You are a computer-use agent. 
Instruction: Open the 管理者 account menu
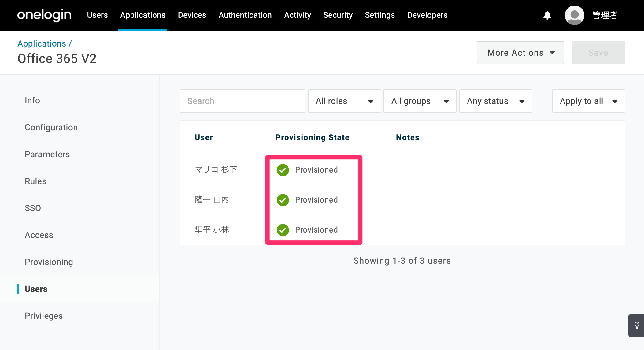point(605,15)
